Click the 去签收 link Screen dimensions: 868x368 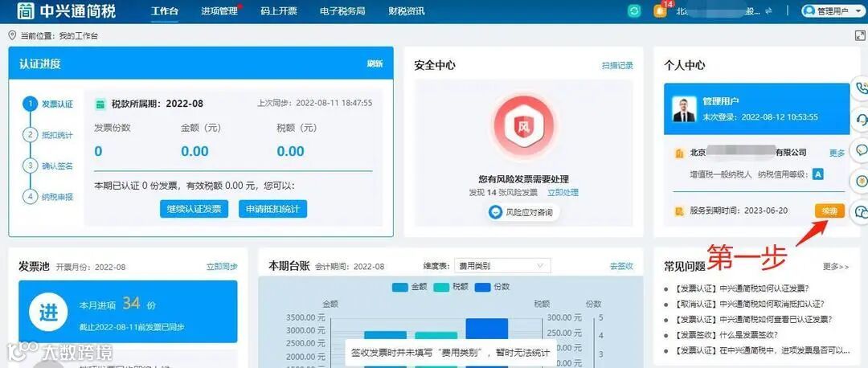click(621, 266)
